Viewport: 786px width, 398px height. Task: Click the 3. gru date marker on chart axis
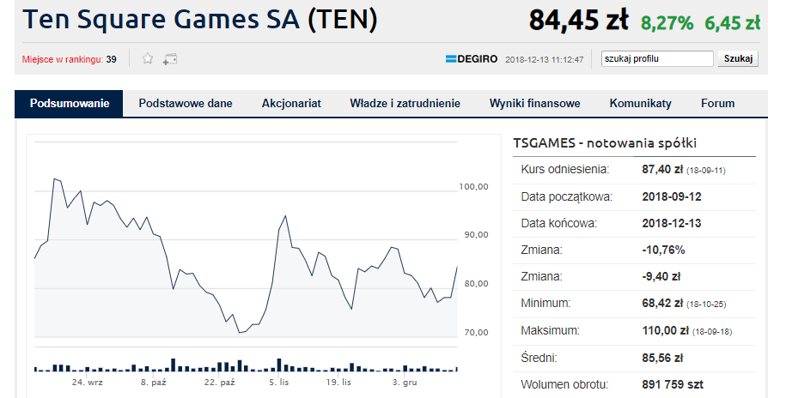tap(405, 382)
